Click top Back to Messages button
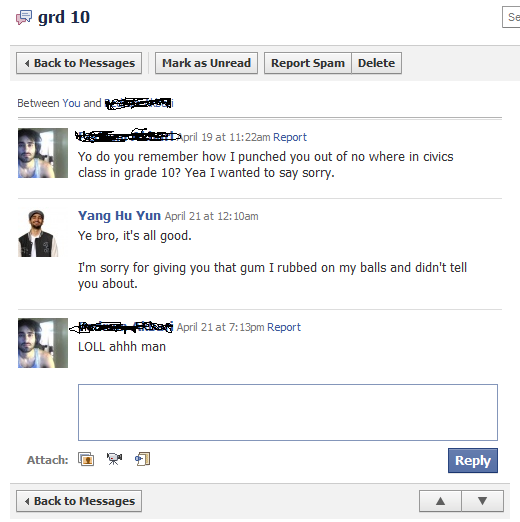520x522 pixels. pyautogui.click(x=79, y=63)
